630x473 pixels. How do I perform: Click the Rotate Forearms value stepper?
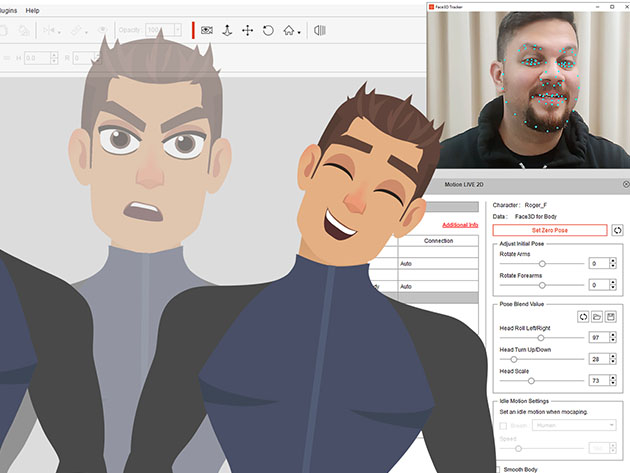tap(613, 285)
